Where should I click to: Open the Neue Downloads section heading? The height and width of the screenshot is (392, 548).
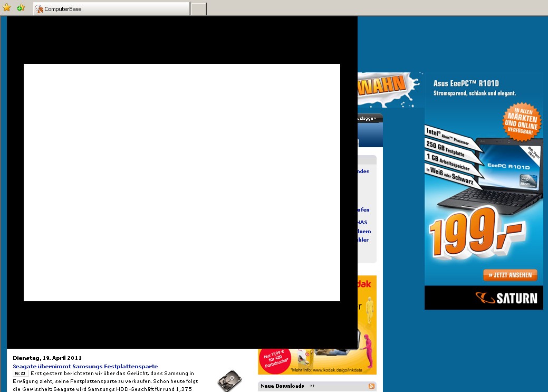[282, 386]
